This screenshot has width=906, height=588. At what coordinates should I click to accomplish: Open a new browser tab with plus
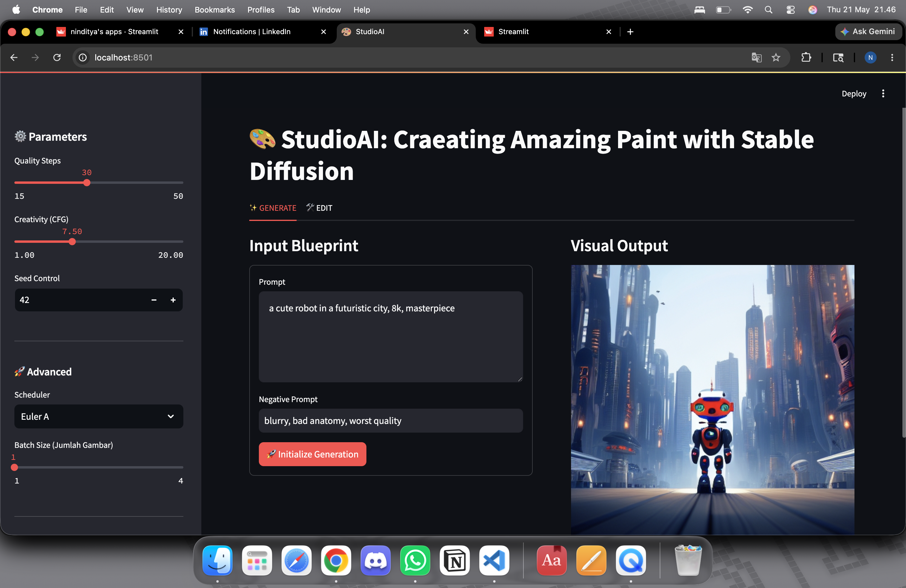(x=630, y=31)
